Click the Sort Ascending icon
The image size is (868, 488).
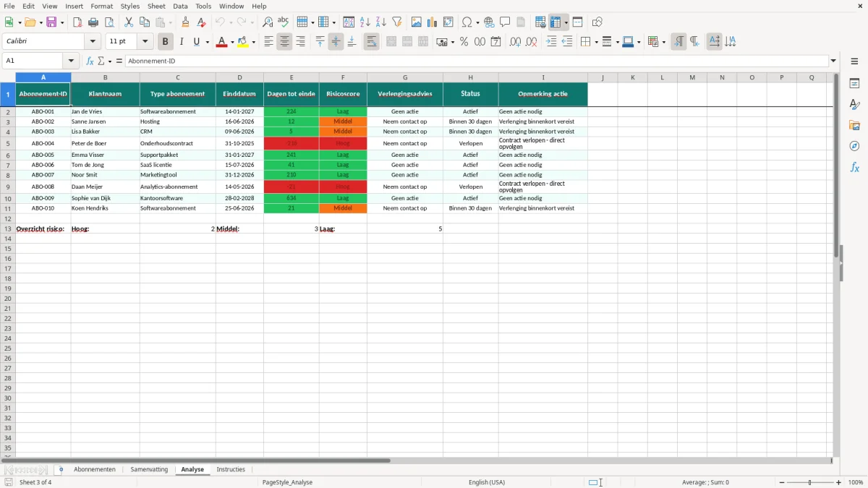pos(365,22)
